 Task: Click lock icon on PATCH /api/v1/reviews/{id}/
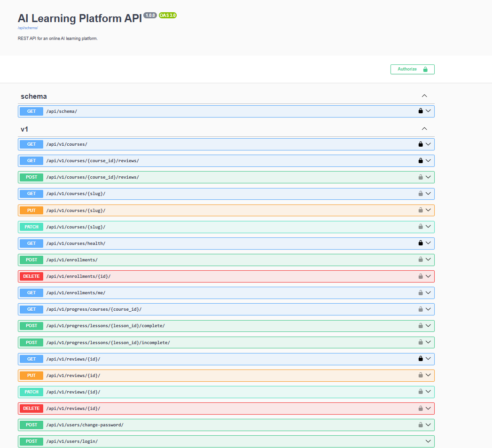click(x=421, y=392)
